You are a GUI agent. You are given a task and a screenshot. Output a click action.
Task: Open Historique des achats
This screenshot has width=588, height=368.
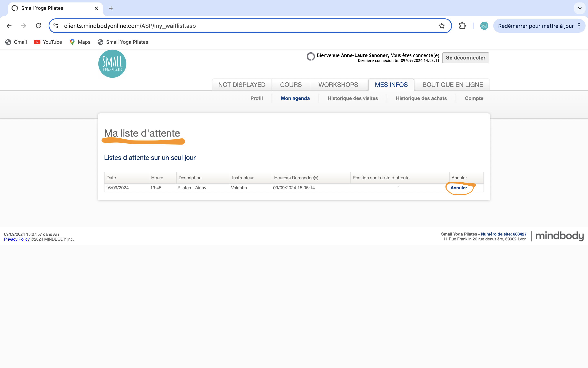[x=421, y=98]
